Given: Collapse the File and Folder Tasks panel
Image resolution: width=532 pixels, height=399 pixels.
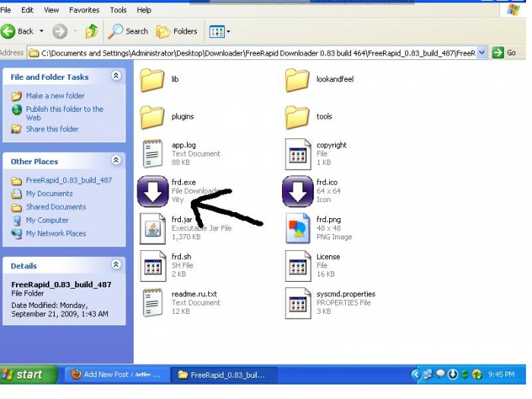Looking at the screenshot, I should (116, 76).
